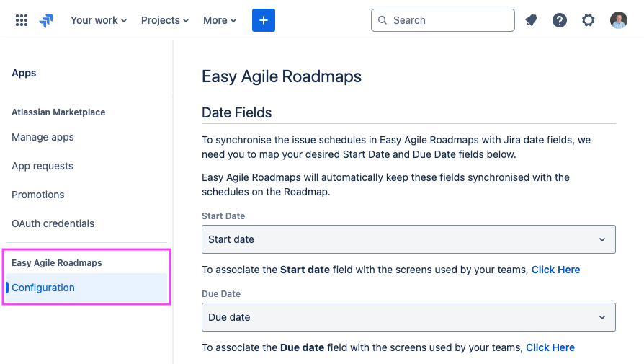Open the Help question mark icon

[x=560, y=20]
